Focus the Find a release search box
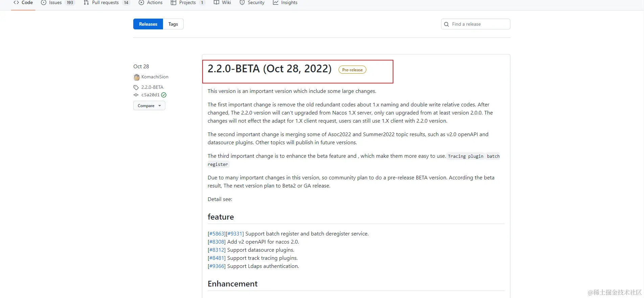The image size is (644, 298). pos(476,24)
